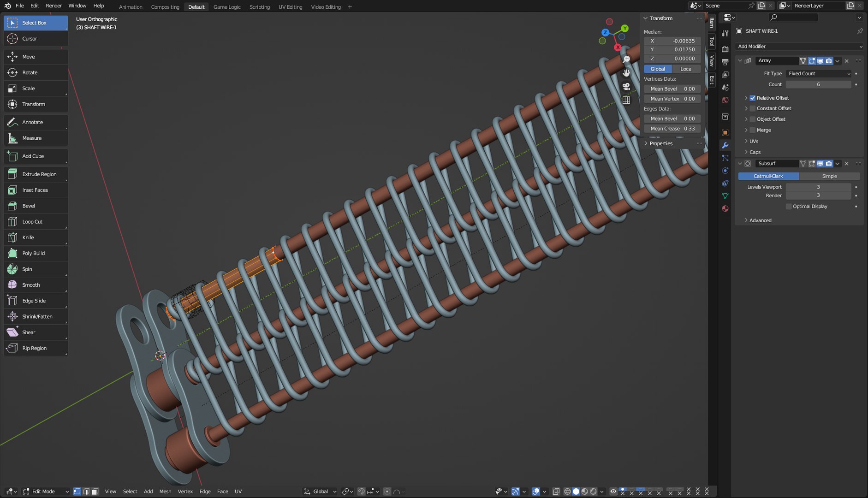Pick the Scale tool

click(36, 88)
